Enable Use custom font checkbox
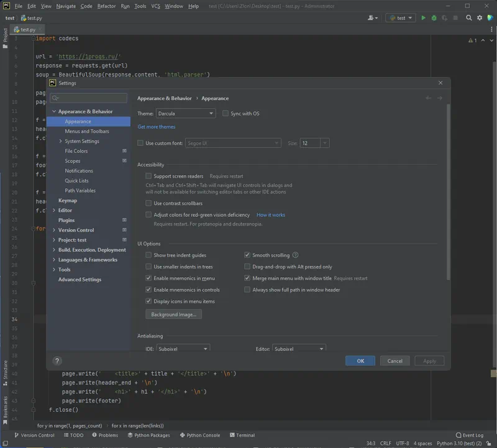 [140, 143]
